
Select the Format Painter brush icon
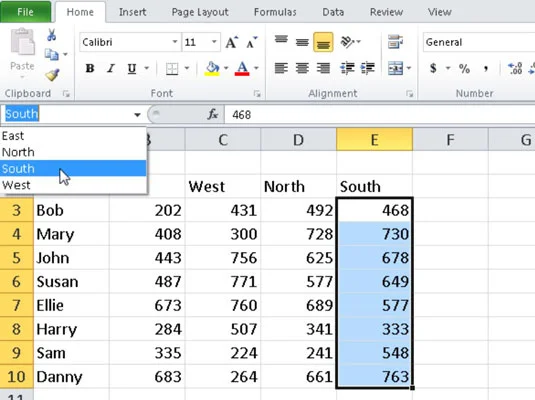point(52,75)
